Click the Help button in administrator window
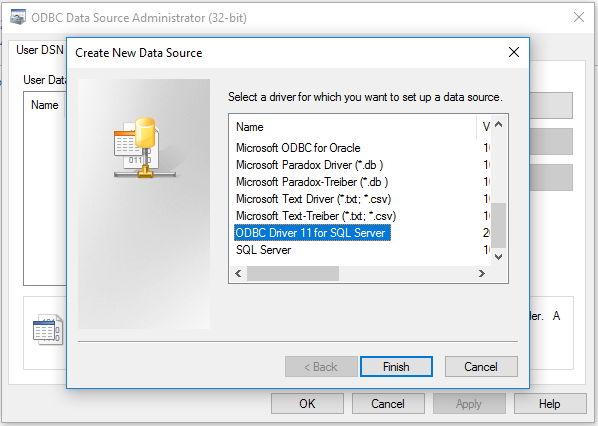Viewport: 598px width, 426px height. 550,403
